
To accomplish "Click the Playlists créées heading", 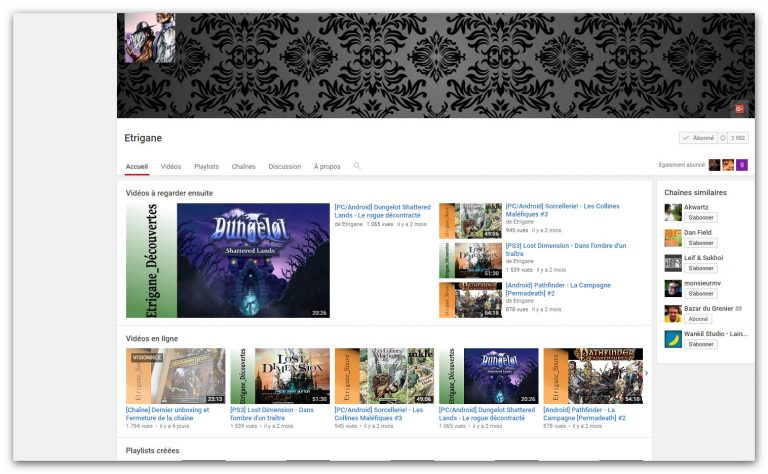I will (x=152, y=450).
